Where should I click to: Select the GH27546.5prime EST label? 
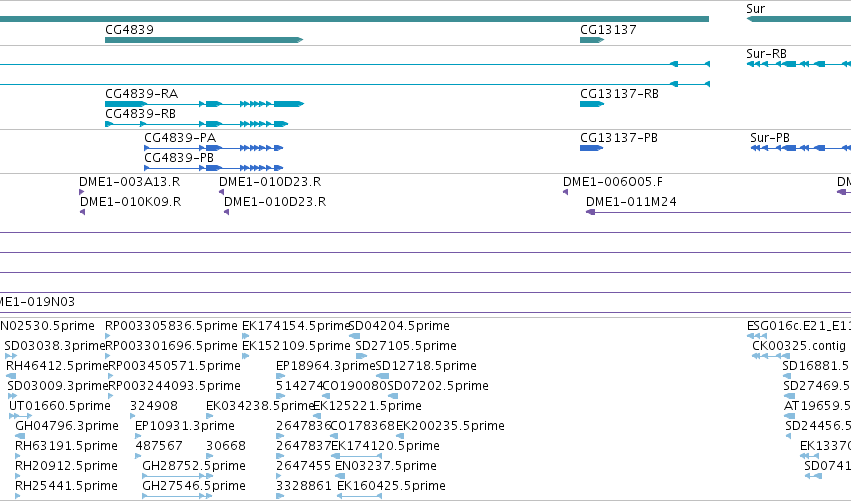pyautogui.click(x=194, y=486)
